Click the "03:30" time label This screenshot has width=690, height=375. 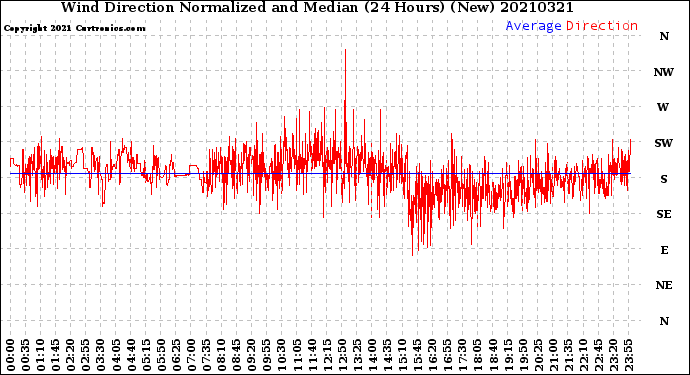[x=101, y=355]
